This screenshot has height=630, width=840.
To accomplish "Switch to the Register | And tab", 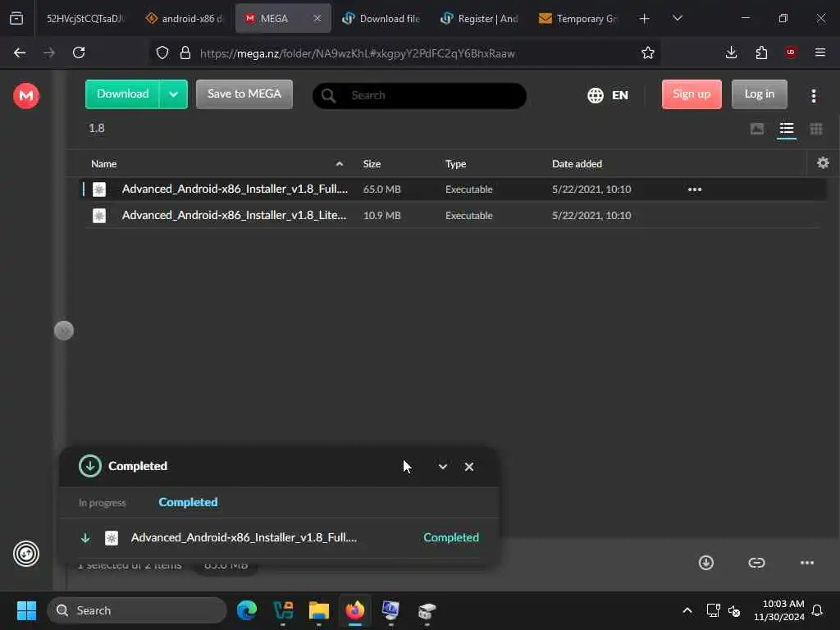I will [479, 18].
